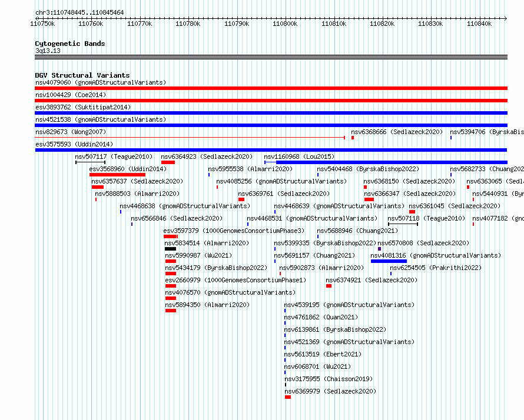Open nsv4468639 gnomAD variant label
The height and width of the screenshot is (420, 524).
339,206
